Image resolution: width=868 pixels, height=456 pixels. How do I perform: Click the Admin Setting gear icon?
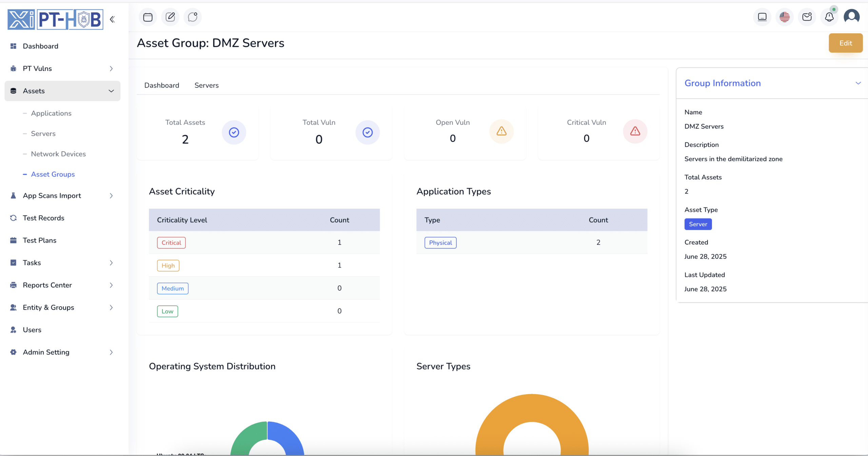(14, 353)
